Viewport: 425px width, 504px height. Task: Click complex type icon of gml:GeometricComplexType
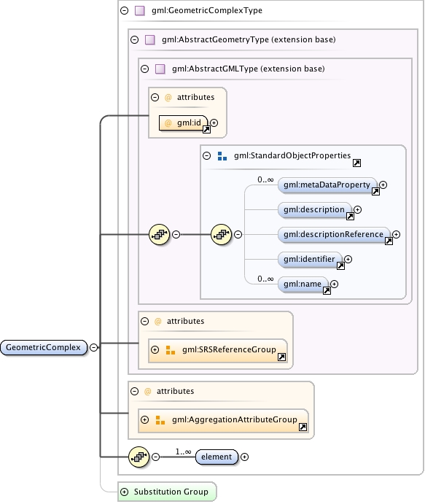[140, 11]
